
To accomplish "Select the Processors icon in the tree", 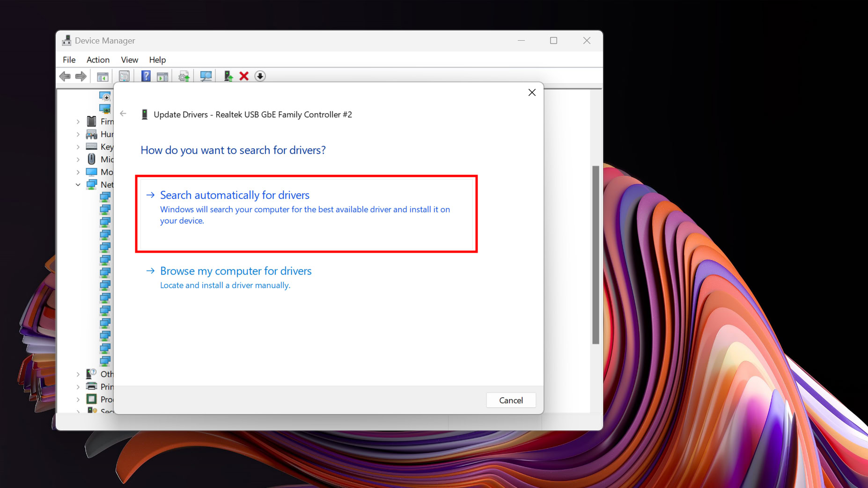I will pos(92,399).
